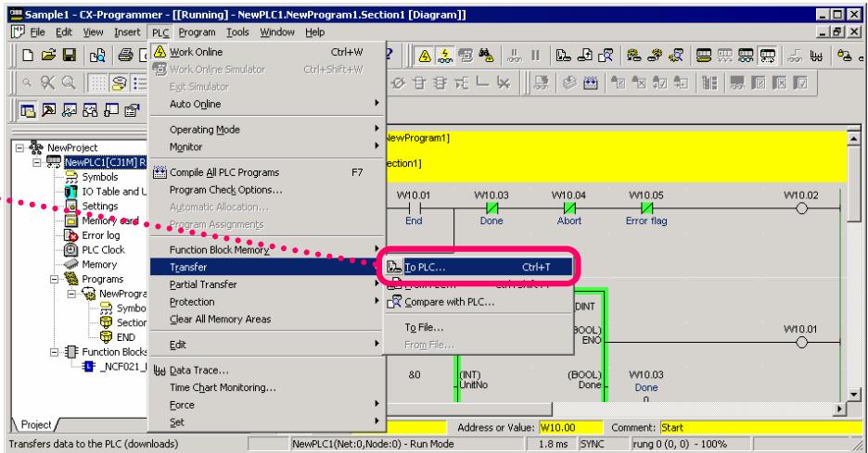The image size is (868, 453).
Task: Click the Transfer to PLC toolbar icon
Action: (x=564, y=56)
